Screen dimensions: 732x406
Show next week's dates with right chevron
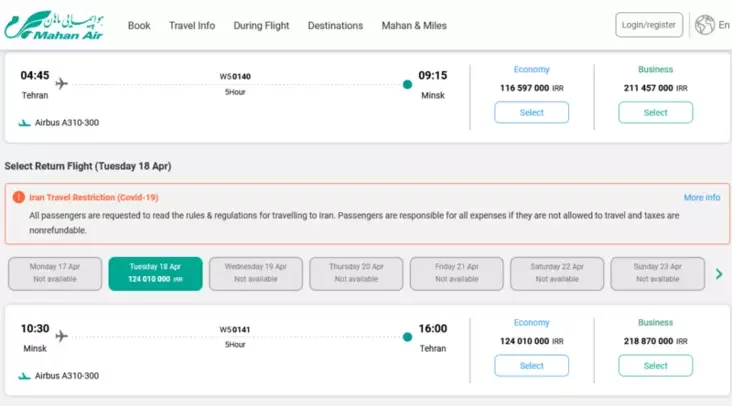click(719, 274)
